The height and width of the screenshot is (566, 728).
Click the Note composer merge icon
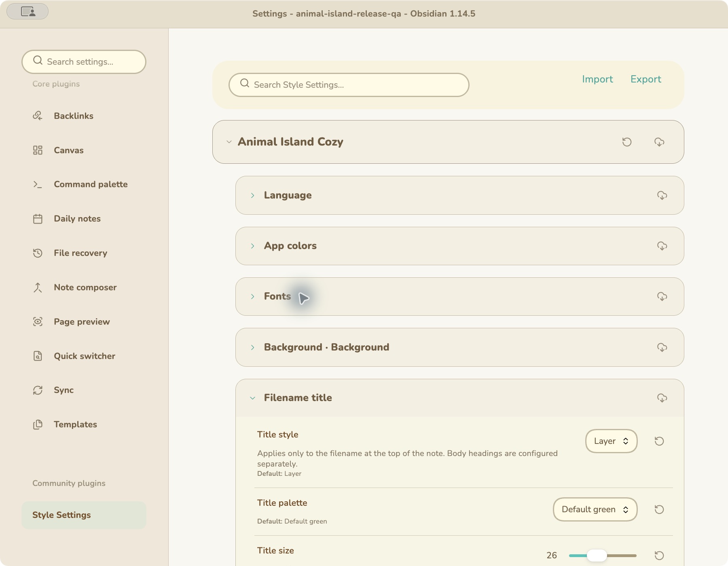point(38,287)
